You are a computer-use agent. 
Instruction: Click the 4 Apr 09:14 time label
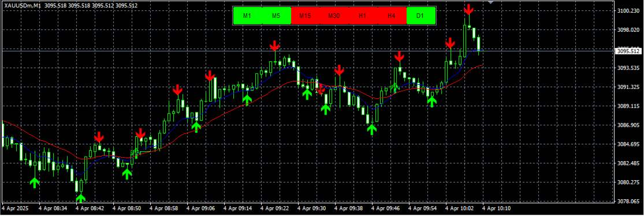(238, 208)
